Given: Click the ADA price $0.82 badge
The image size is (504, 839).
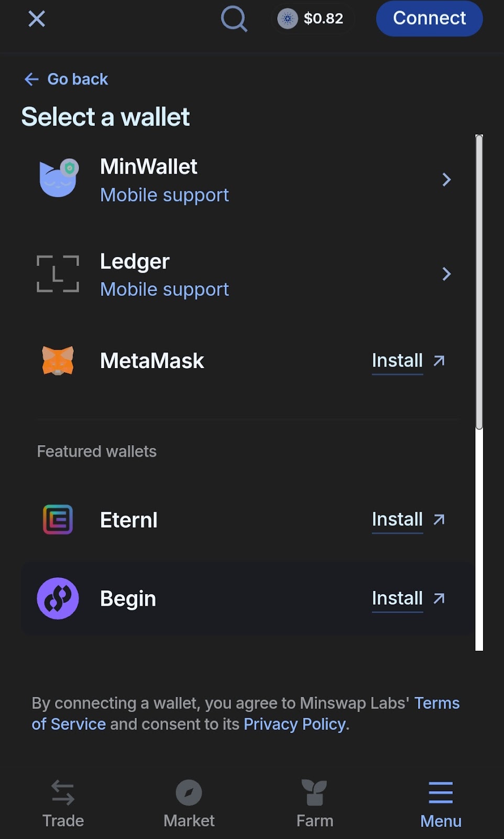Looking at the screenshot, I should 313,19.
